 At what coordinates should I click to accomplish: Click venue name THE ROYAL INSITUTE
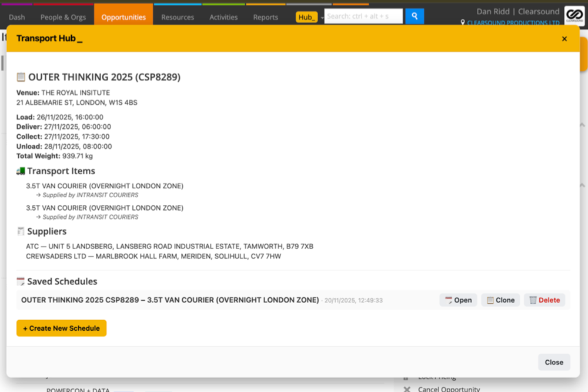[75, 93]
